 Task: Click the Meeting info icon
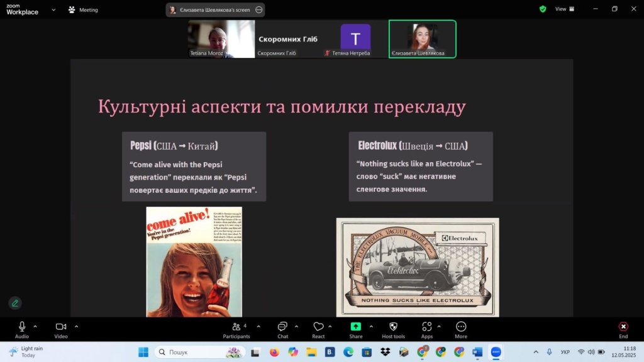pos(72,9)
